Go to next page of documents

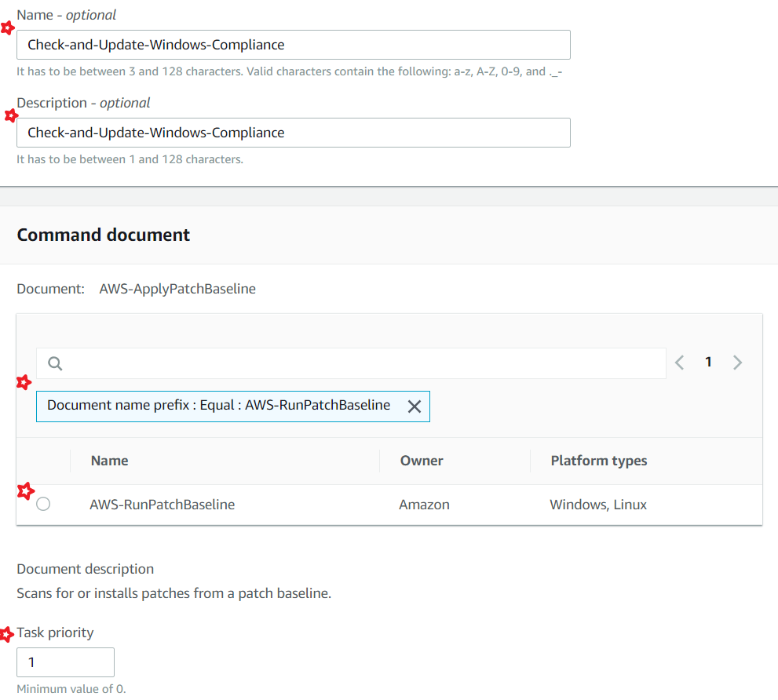(x=737, y=362)
